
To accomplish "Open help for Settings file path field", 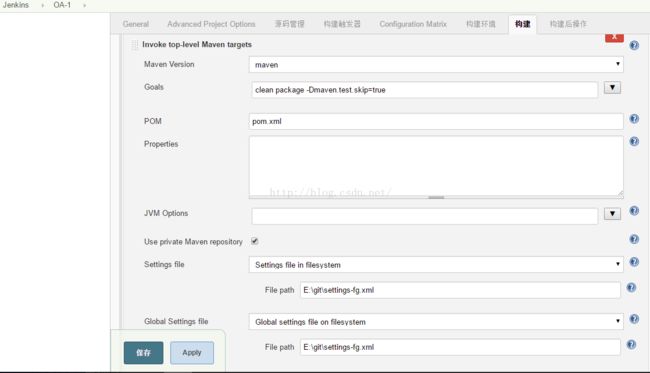I will point(631,288).
